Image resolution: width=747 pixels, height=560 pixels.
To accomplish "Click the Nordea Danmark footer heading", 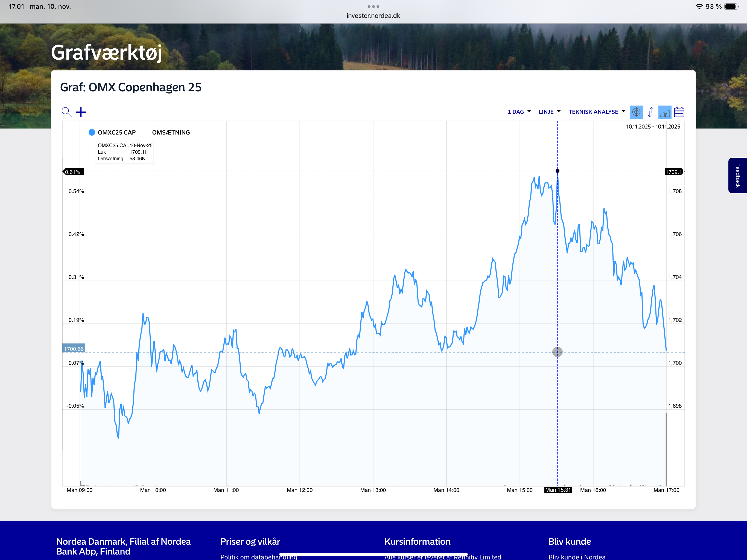I will [x=124, y=546].
